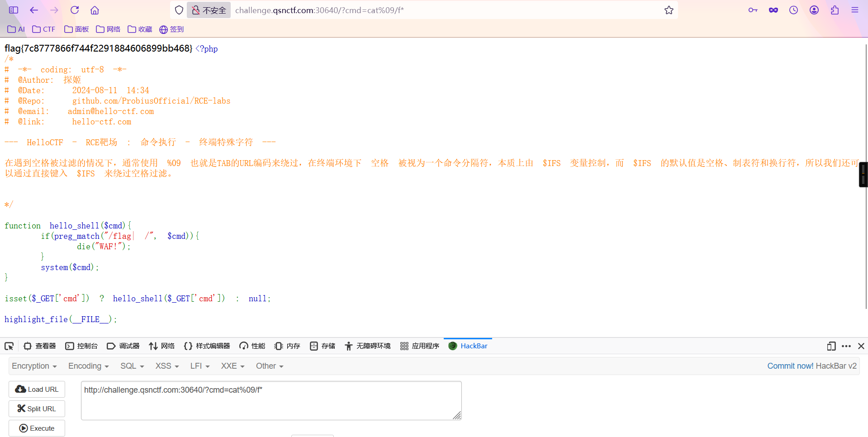Click the account profile icon
Viewport: 868px width, 437px height.
tap(814, 10)
